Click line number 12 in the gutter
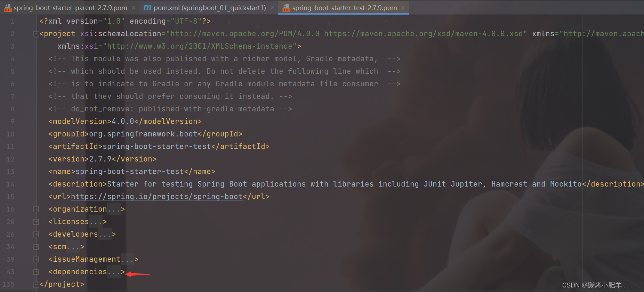 point(10,159)
